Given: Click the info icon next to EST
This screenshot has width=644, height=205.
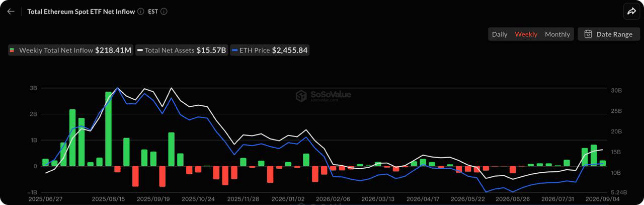Looking at the screenshot, I should (x=164, y=11).
